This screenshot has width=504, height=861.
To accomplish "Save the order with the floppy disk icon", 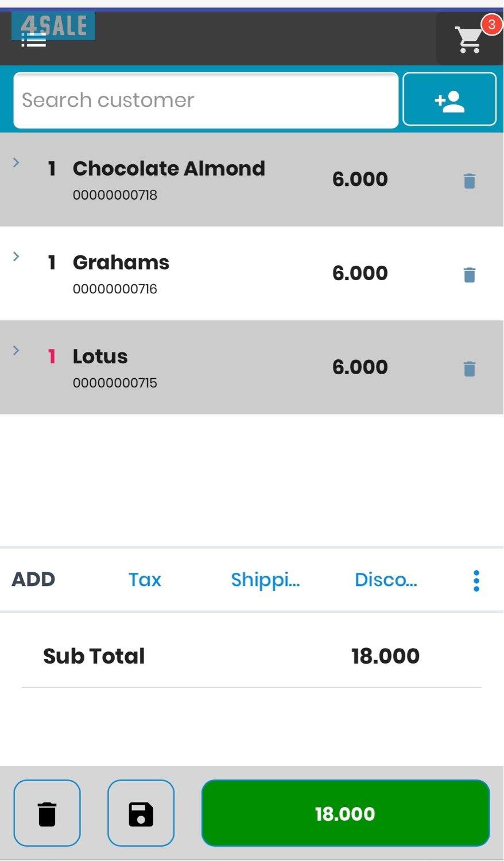I will (141, 813).
